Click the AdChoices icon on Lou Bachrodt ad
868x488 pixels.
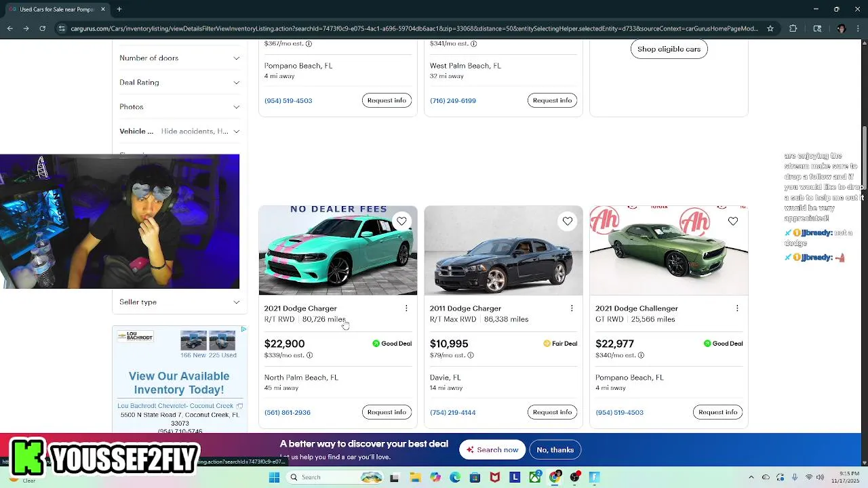tap(243, 329)
